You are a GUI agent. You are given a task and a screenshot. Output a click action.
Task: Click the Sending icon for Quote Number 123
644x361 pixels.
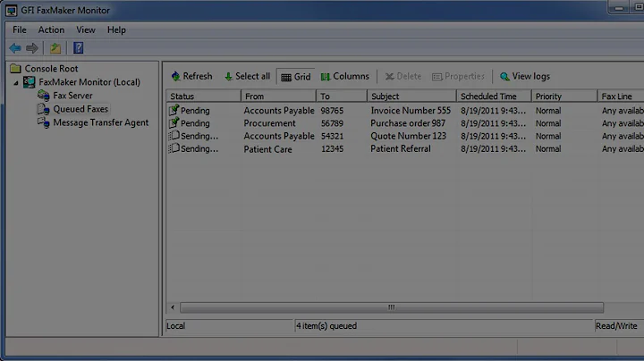pos(174,136)
